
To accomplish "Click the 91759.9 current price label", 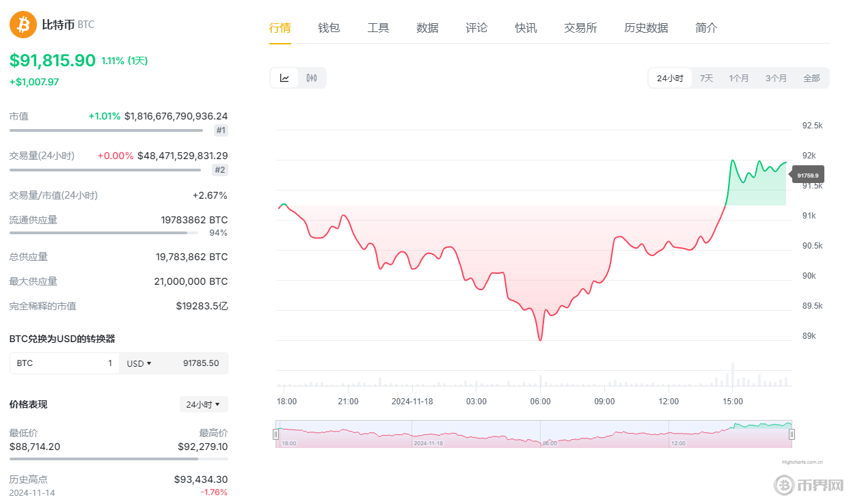I will [x=809, y=175].
